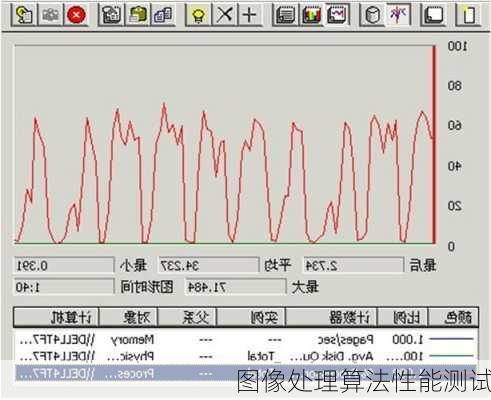This screenshot has height=400, width=491.
Task: Open the Properties toolbar icon
Action: 111,15
